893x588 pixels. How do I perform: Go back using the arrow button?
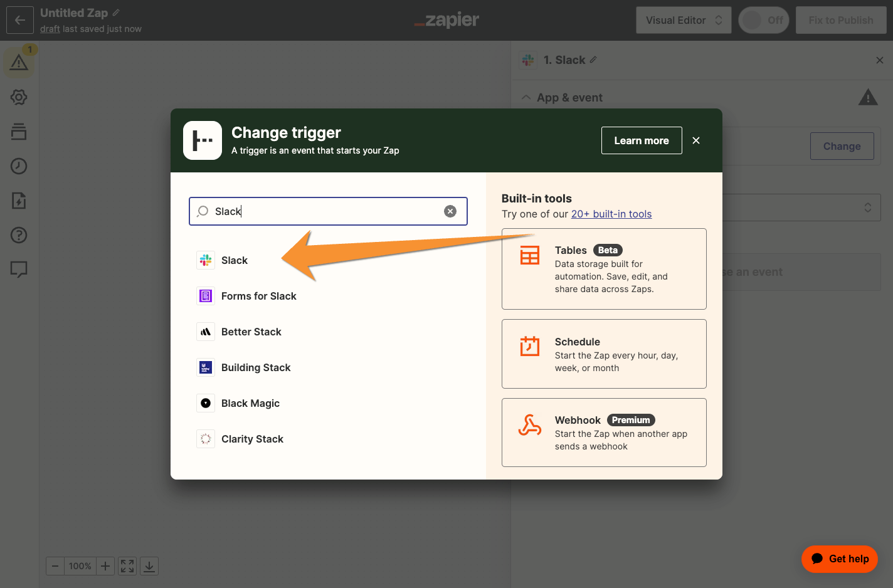pos(20,20)
